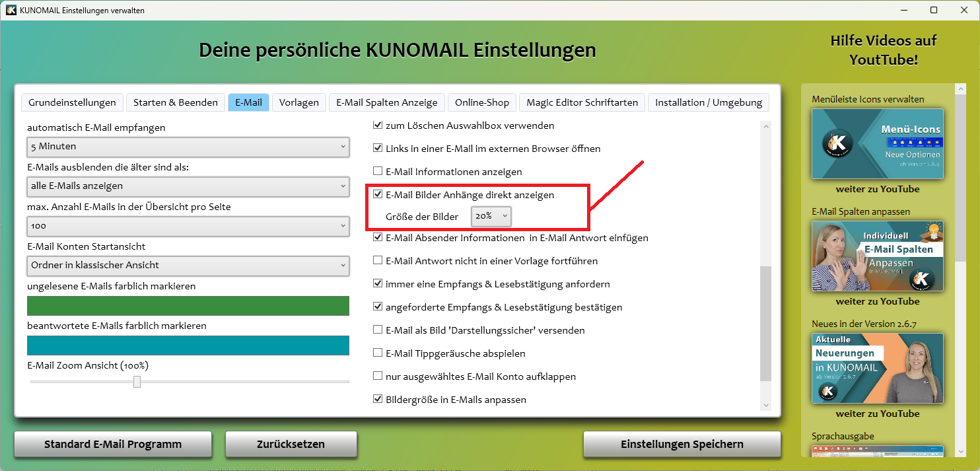Viewport: 980px width, 471px height.
Task: Toggle immer Empfangs & Lesebstätigung anfordern
Action: (x=378, y=284)
